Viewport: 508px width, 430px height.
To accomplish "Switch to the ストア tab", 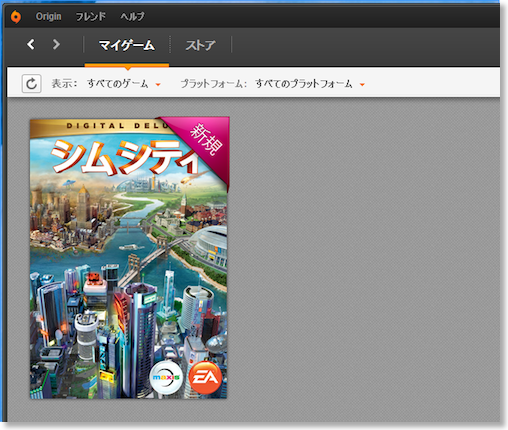I will pos(201,45).
